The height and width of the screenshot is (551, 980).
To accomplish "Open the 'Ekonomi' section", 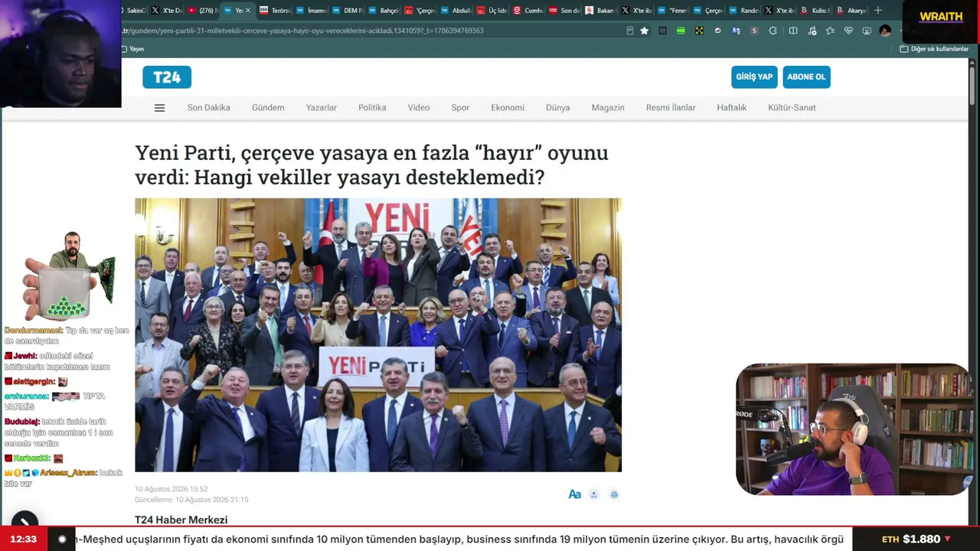I will coord(508,108).
